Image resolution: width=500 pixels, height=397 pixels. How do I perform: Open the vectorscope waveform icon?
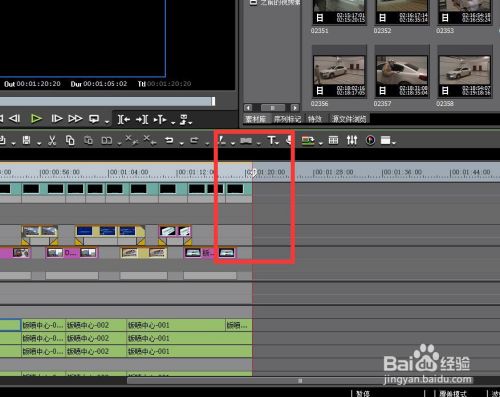[x=370, y=140]
